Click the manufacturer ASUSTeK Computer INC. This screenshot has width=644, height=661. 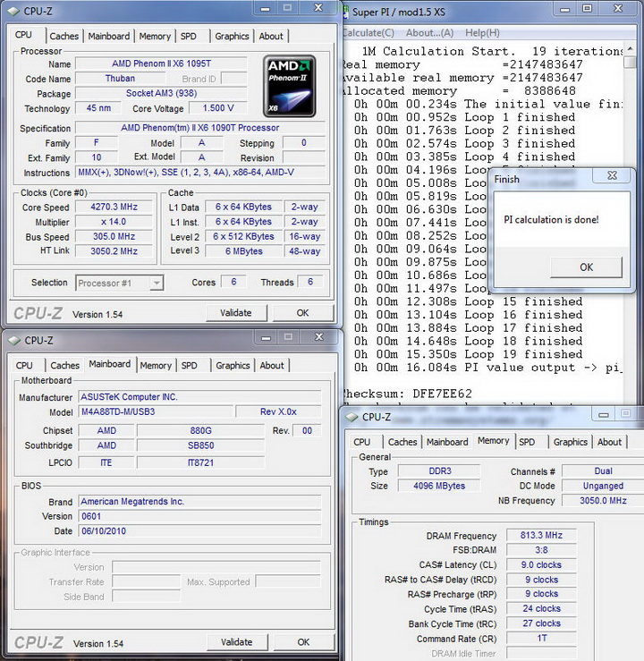click(199, 397)
